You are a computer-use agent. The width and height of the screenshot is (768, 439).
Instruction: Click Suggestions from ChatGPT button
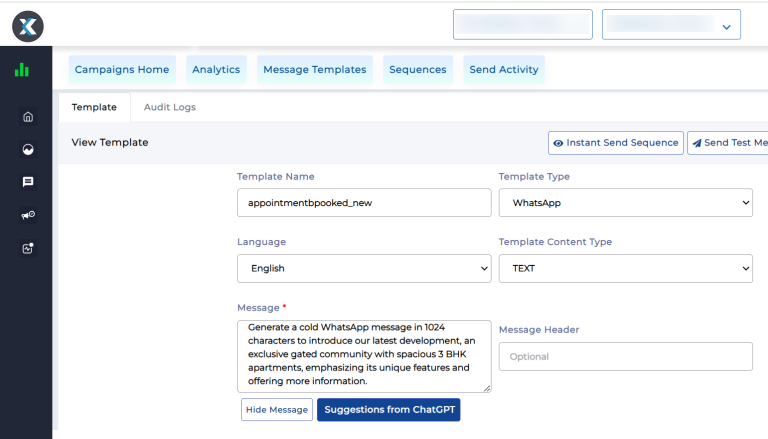389,410
